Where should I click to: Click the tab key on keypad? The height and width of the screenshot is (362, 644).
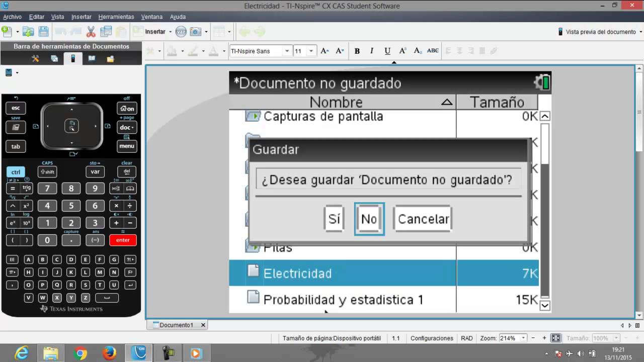coord(16,146)
